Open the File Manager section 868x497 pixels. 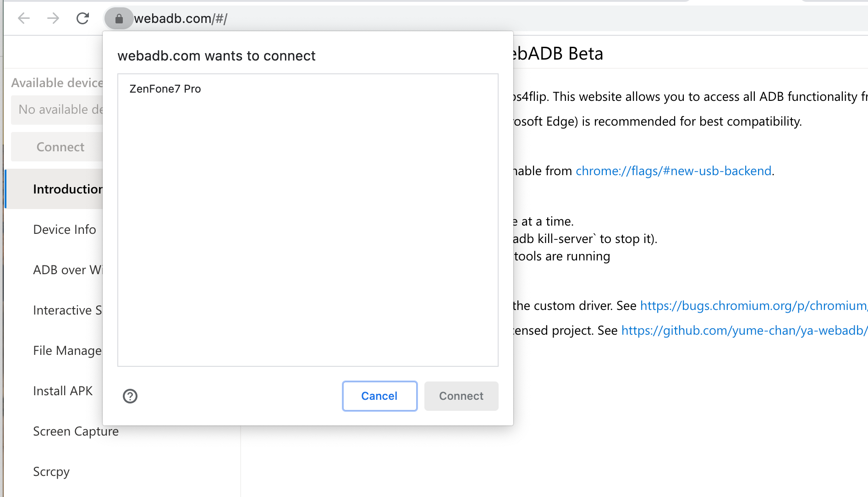click(67, 351)
